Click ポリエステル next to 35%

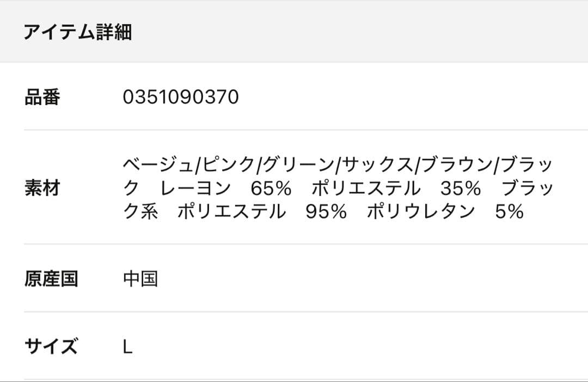(366, 188)
